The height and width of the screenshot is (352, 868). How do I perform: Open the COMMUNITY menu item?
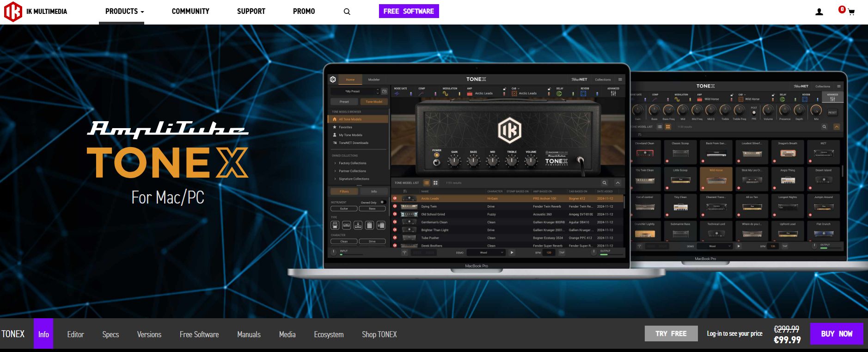coord(190,12)
